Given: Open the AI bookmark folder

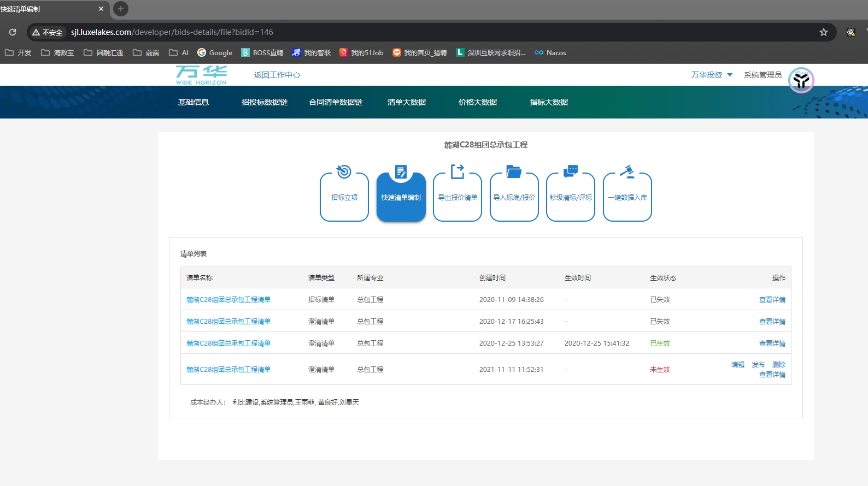Looking at the screenshot, I should click(179, 52).
